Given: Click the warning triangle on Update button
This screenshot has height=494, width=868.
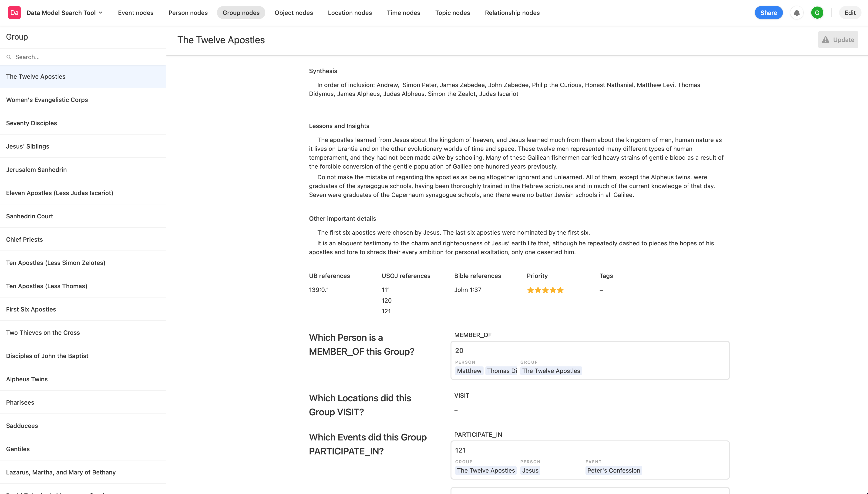Looking at the screenshot, I should pyautogui.click(x=826, y=40).
